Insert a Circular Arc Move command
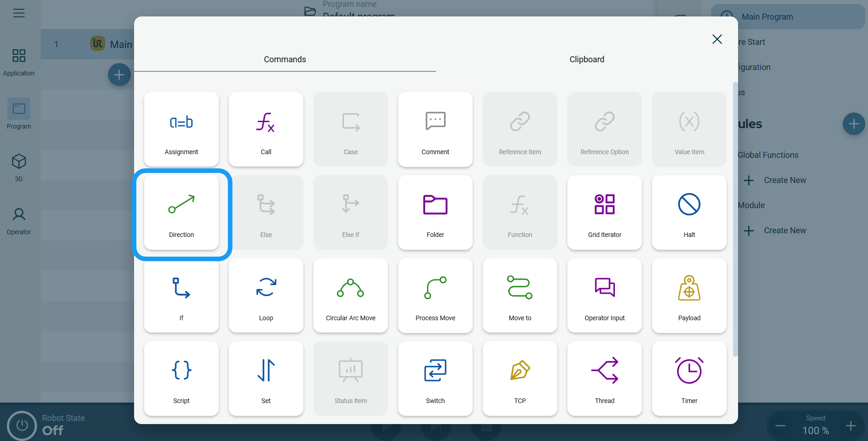The height and width of the screenshot is (441, 868). tap(350, 296)
